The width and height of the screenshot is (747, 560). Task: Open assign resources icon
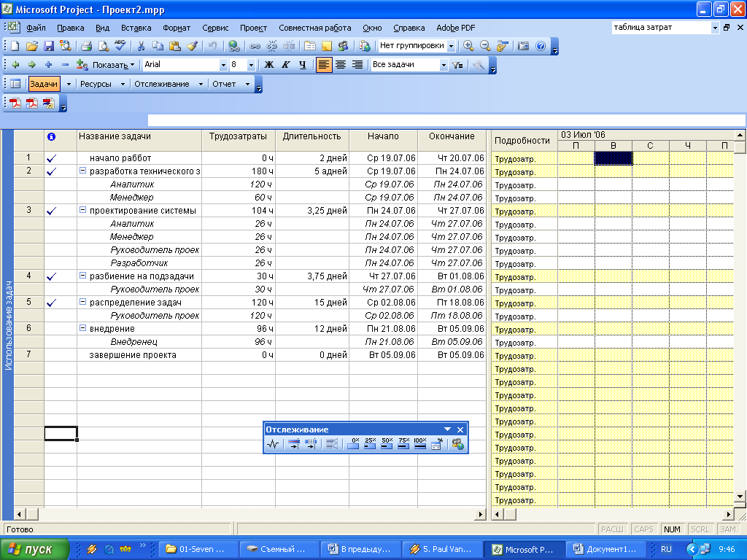pyautogui.click(x=343, y=46)
